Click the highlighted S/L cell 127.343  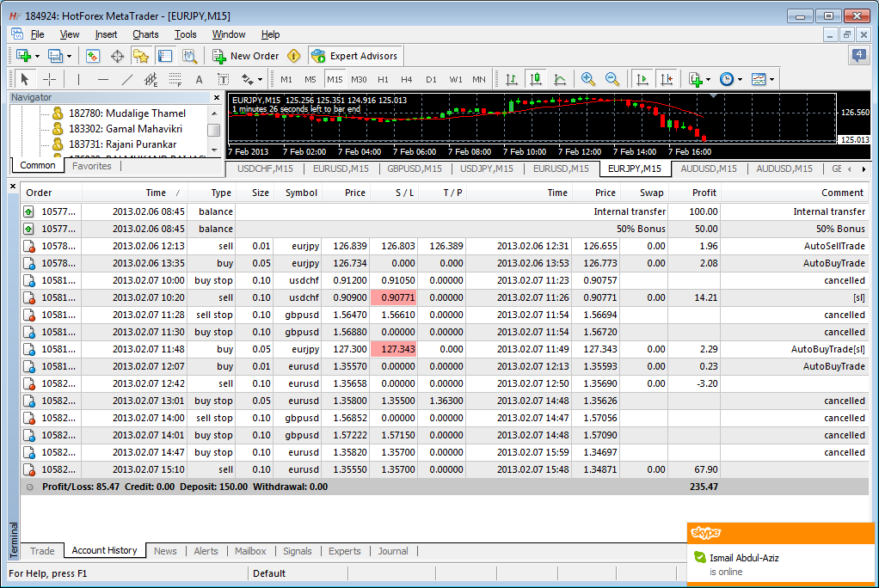[x=394, y=349]
